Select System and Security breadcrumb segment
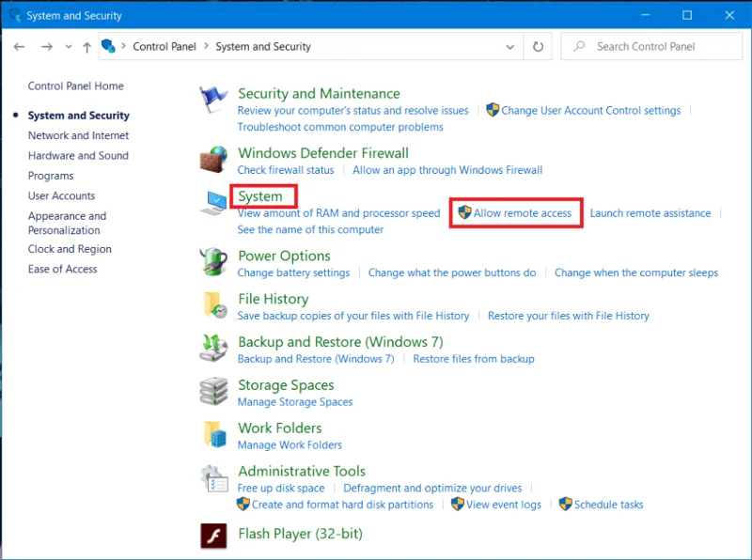Image resolution: width=752 pixels, height=560 pixels. [x=263, y=46]
